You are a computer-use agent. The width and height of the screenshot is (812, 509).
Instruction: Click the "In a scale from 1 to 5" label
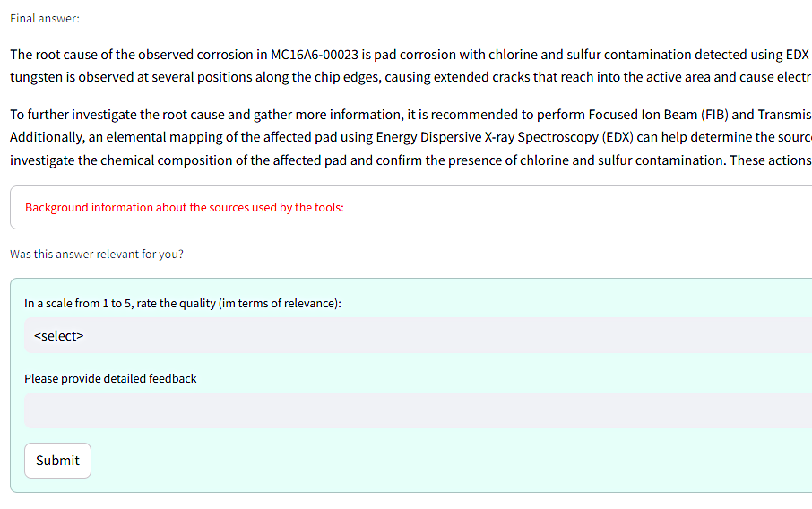(182, 304)
